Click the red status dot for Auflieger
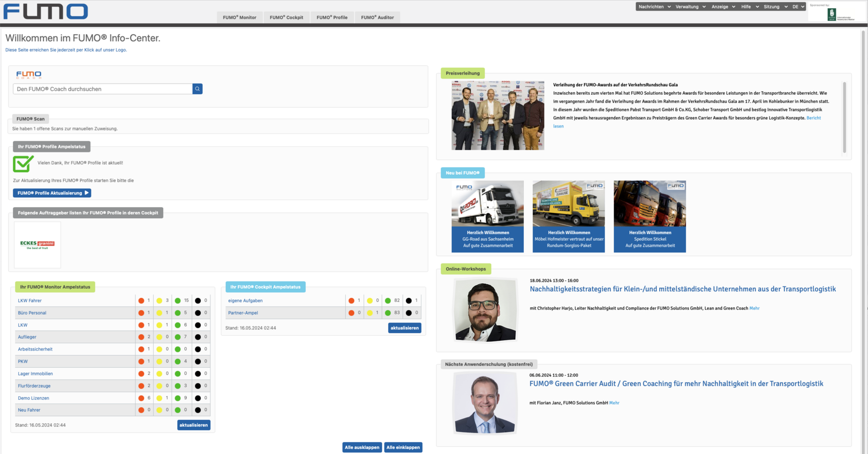 [141, 337]
